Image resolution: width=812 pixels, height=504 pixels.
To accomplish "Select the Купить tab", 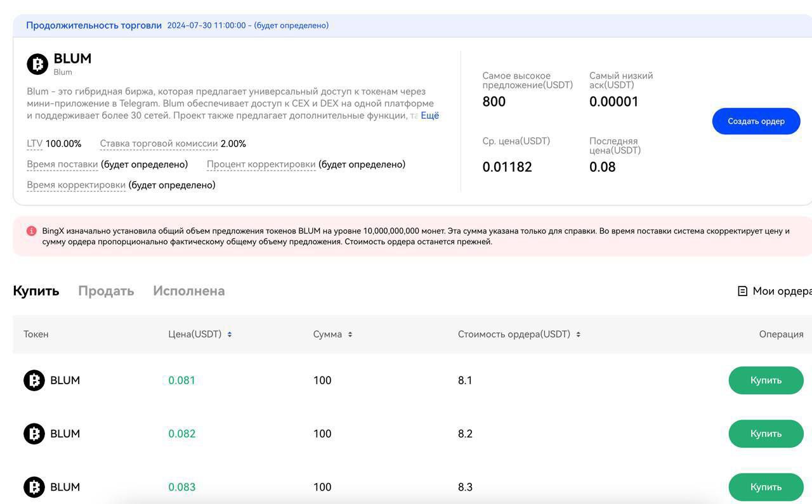I will (36, 291).
